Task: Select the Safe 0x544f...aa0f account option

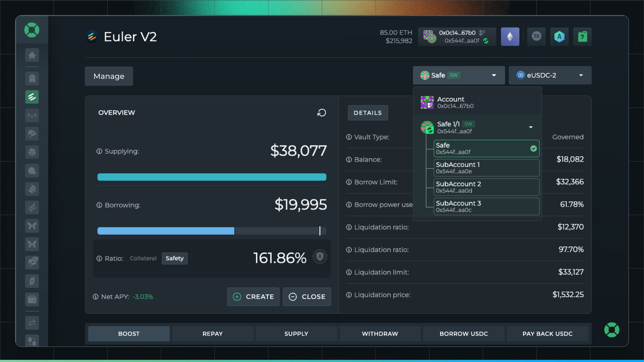Action: pyautogui.click(x=486, y=148)
